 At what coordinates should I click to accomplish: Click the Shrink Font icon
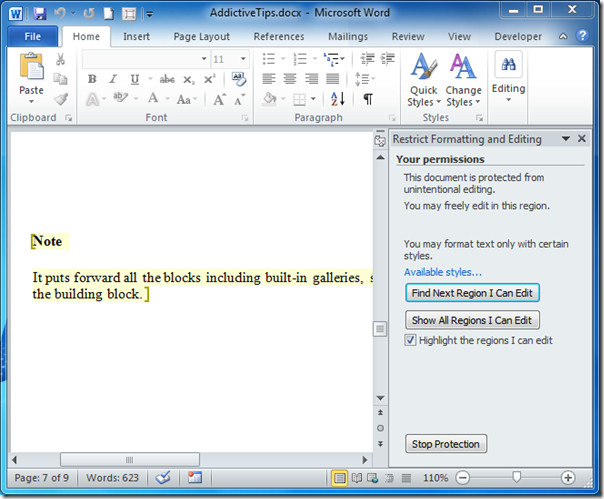(x=239, y=100)
